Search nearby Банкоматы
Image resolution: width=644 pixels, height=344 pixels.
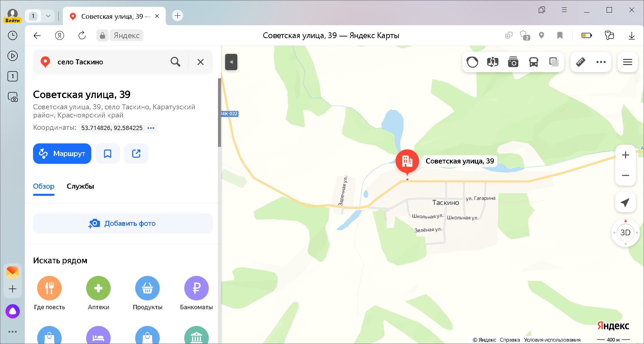pos(197,293)
